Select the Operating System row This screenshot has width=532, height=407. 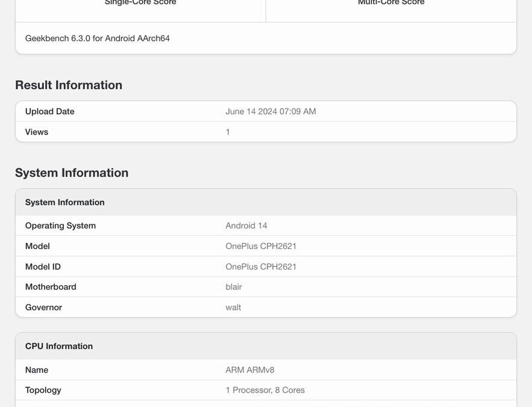60,226
